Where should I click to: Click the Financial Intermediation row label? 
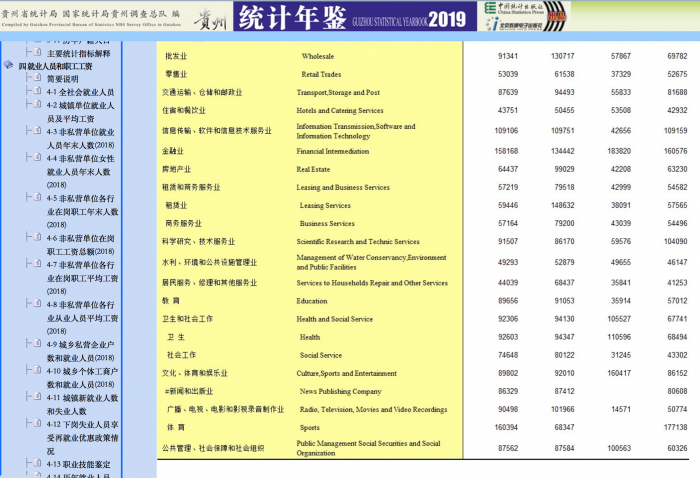pos(333,151)
